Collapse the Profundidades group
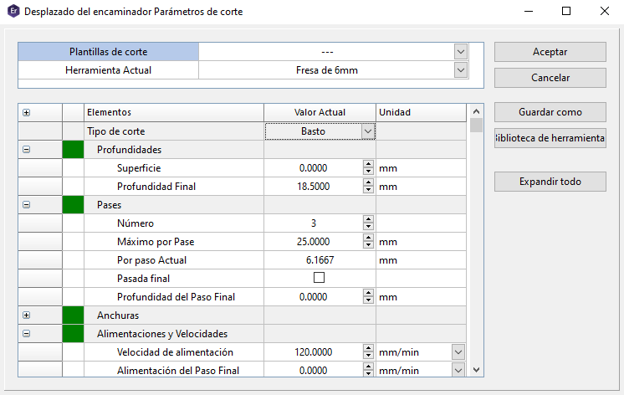Image resolution: width=624 pixels, height=395 pixels. pyautogui.click(x=26, y=150)
